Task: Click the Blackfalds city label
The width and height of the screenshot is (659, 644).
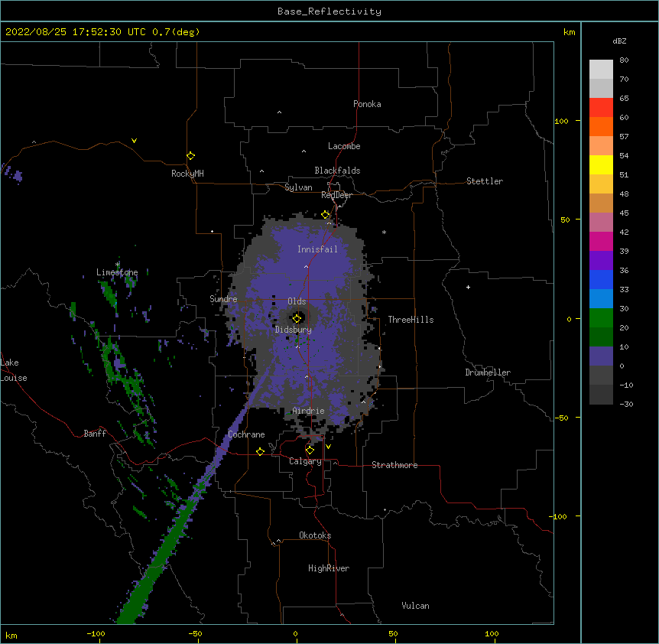Action: [337, 171]
